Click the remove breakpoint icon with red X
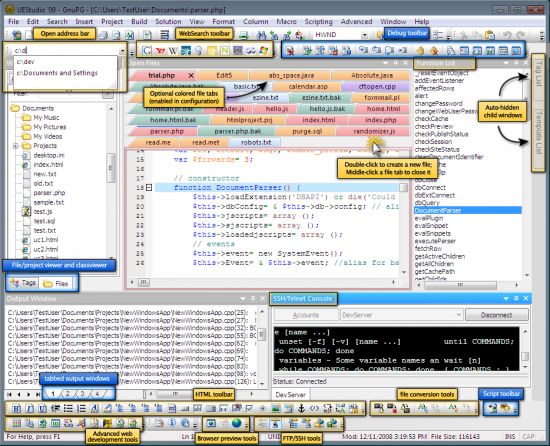550x446 pixels. click(434, 51)
